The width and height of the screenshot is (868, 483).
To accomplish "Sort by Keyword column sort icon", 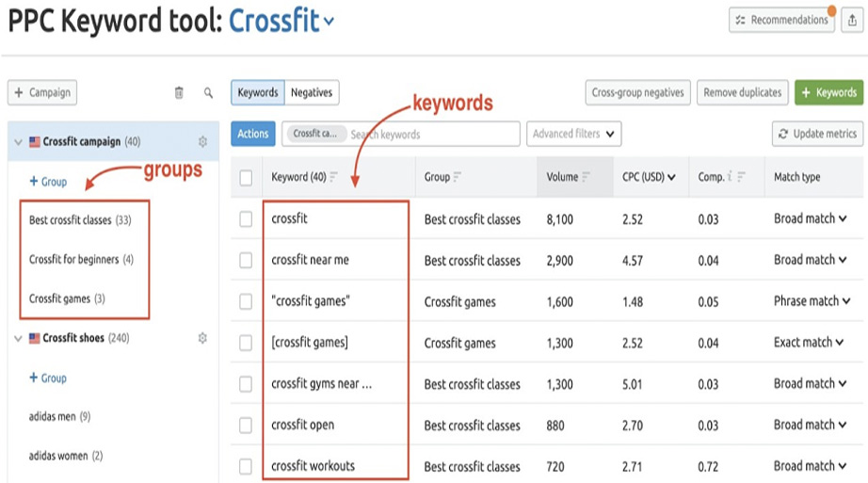I will click(x=333, y=177).
